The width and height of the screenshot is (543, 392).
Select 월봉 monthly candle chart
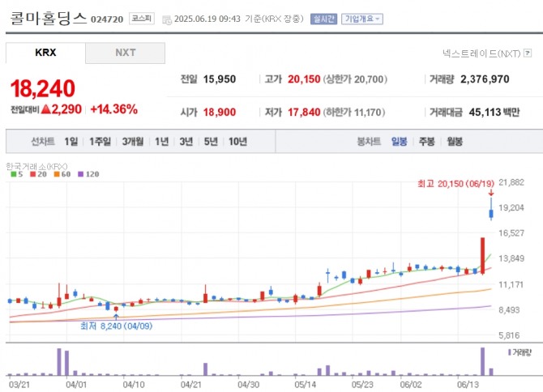click(454, 141)
